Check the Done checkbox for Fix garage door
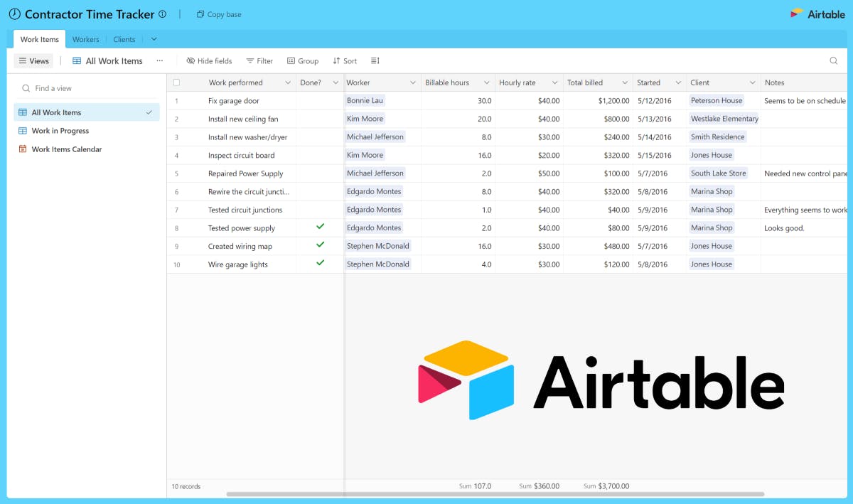The image size is (853, 504). [319, 100]
